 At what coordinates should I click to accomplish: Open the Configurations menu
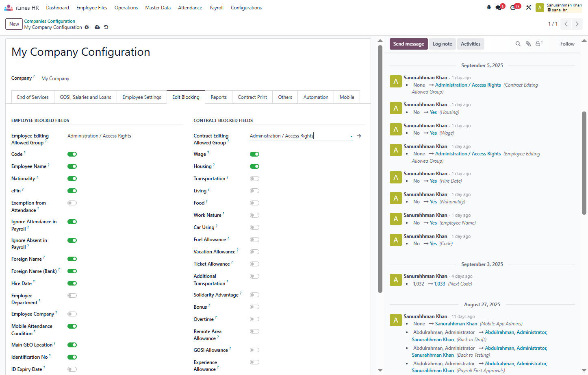[x=246, y=8]
